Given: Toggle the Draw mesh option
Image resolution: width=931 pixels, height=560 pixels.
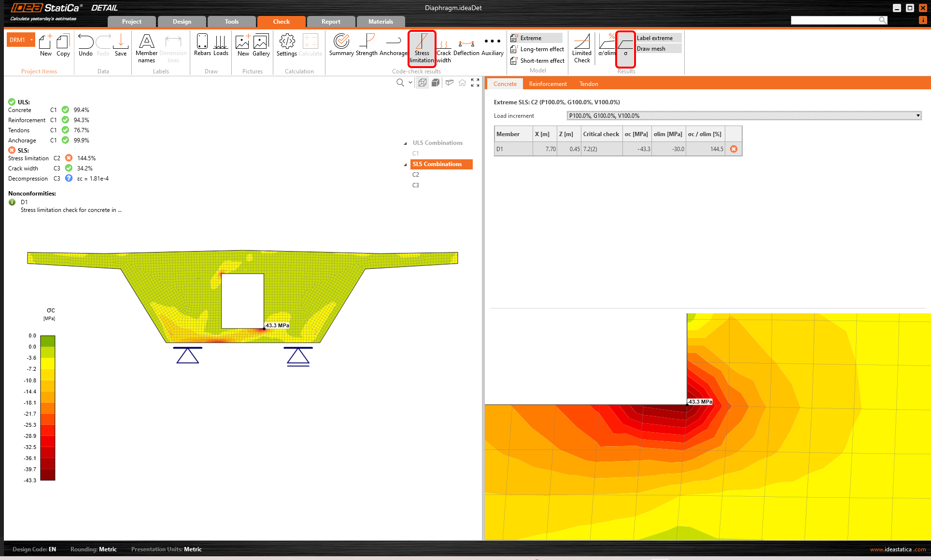Looking at the screenshot, I should [651, 49].
